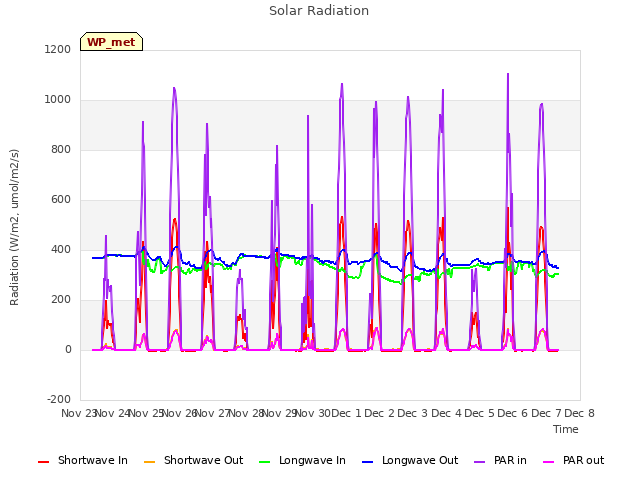
Task: Click the blue Longwave Out legend swatch
Action: pyautogui.click(x=367, y=462)
